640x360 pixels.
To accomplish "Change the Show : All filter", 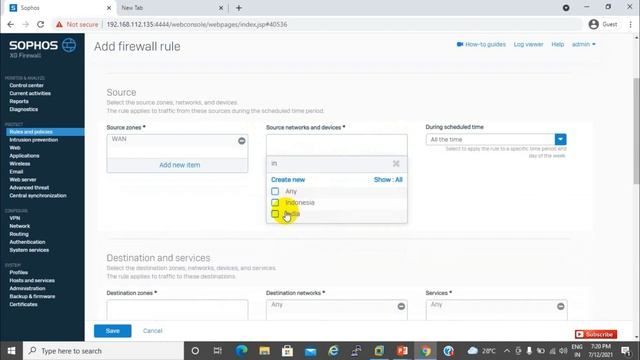I will (388, 180).
